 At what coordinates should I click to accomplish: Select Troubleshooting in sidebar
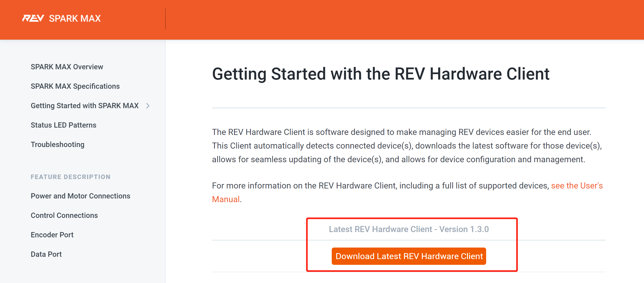(x=58, y=144)
